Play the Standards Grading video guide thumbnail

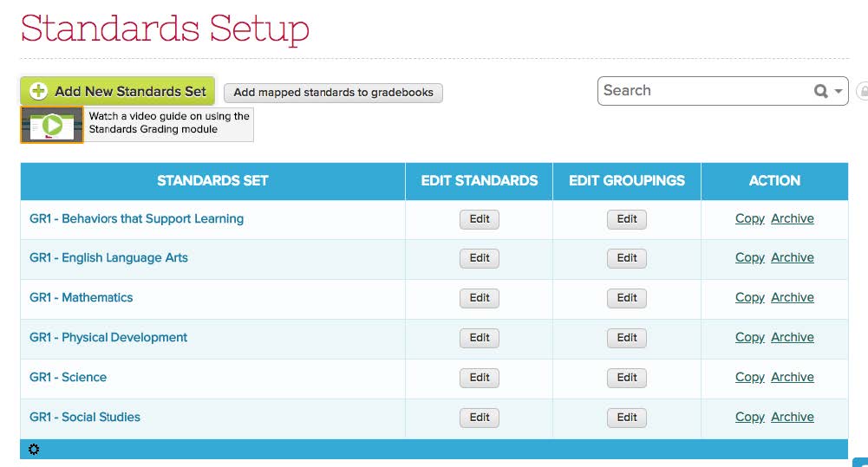tap(52, 125)
